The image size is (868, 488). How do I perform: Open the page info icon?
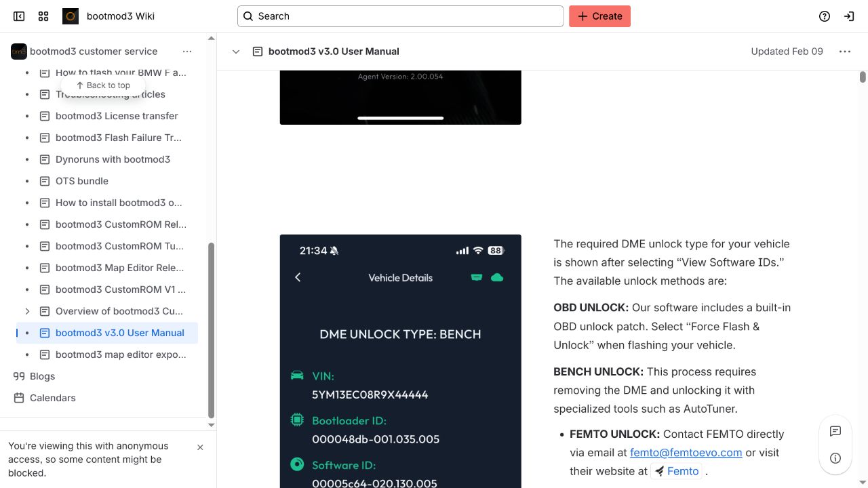point(835,458)
